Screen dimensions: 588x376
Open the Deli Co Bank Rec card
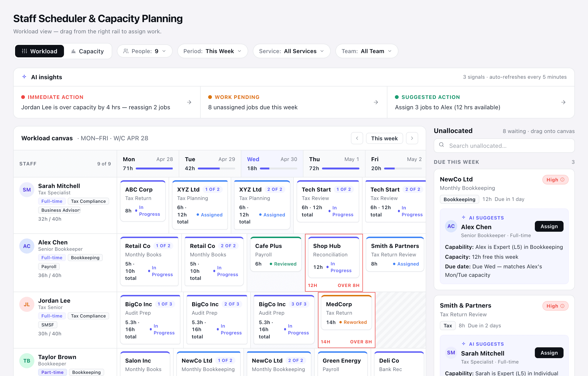(x=399, y=364)
